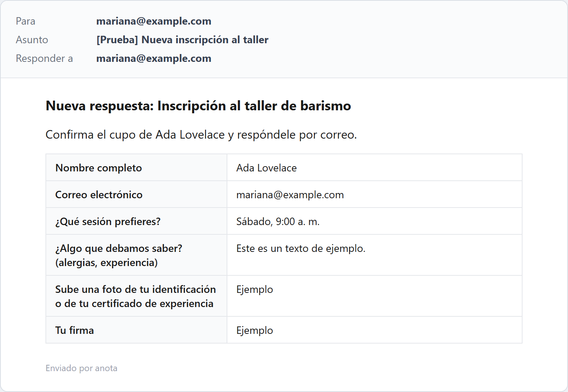
Task: Click the 'Tu firma' label
Action: (x=75, y=331)
